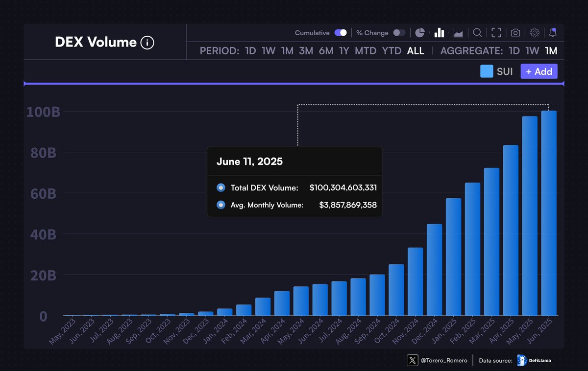The image size is (588, 371).
Task: Click the $3,857,869,358 monthly value
Action: pyautogui.click(x=348, y=205)
